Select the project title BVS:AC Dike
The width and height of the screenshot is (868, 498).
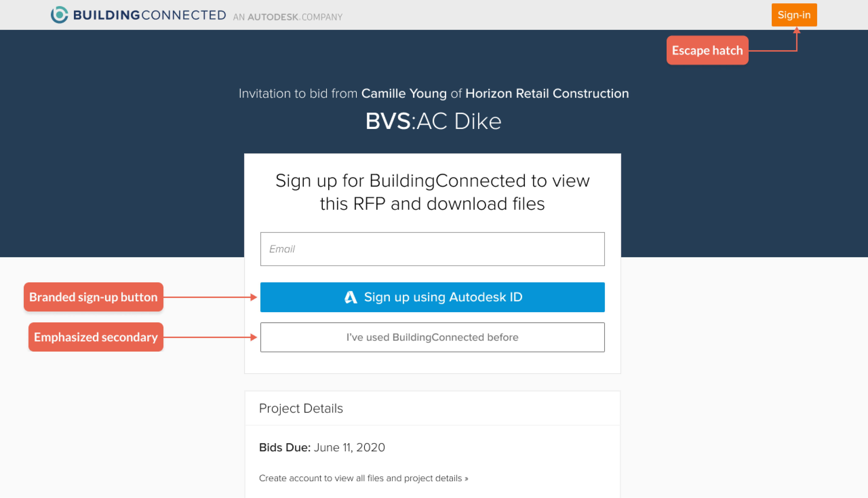pos(433,121)
